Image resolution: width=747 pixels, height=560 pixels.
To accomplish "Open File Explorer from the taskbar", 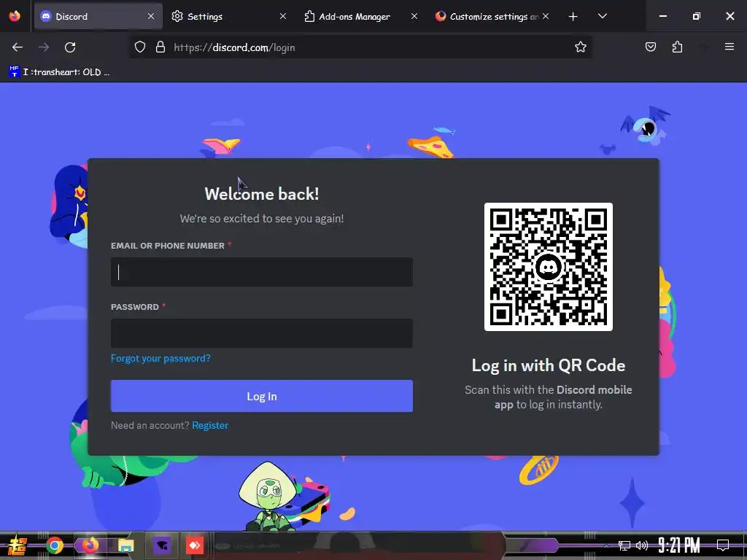I will pyautogui.click(x=125, y=545).
